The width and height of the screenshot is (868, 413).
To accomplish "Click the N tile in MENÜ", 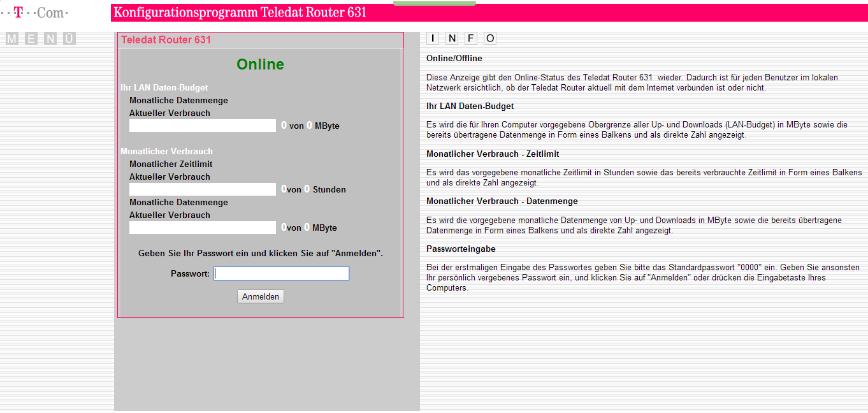I will 50,39.
